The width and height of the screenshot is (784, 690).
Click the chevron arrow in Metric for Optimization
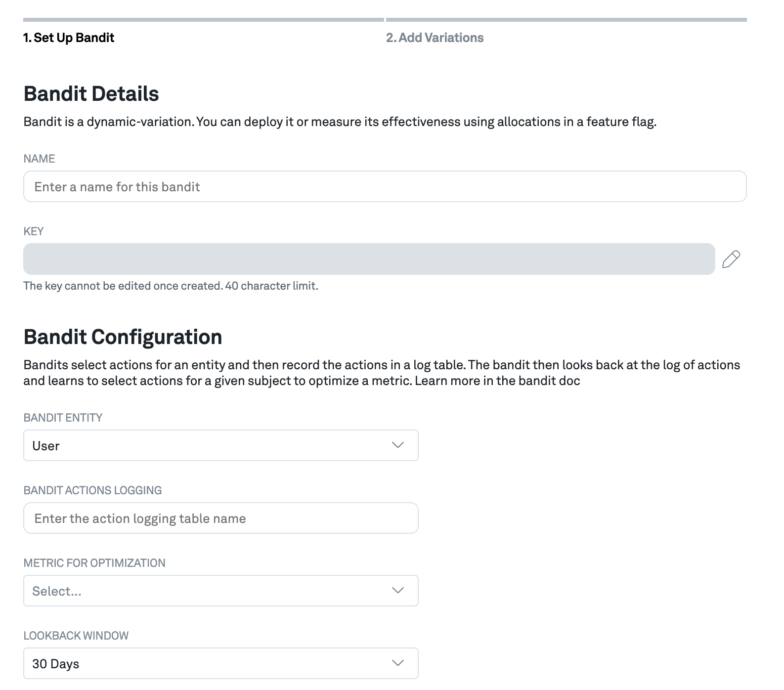[x=397, y=591]
